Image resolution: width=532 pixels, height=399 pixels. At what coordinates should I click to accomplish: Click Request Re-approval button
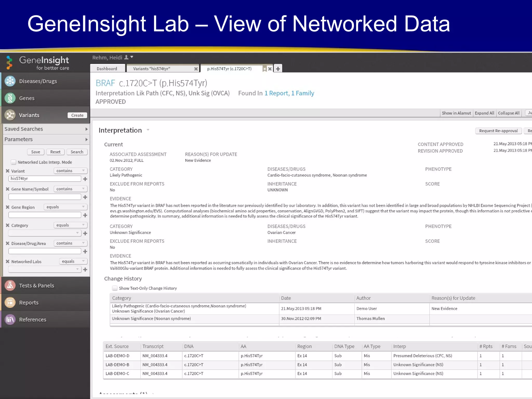(498, 131)
